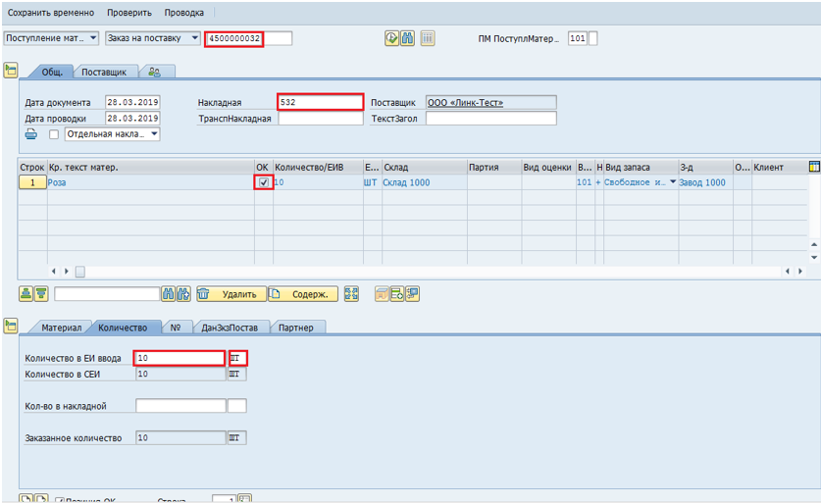Viewport: 821px width, 504px height.
Task: Click the find-next binoculars icon near Удалить
Action: point(183,293)
